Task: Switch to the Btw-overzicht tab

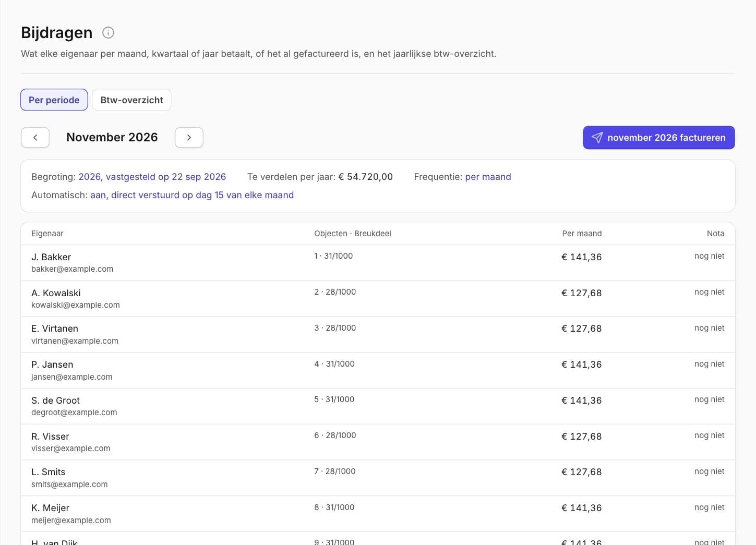Action: pos(132,100)
